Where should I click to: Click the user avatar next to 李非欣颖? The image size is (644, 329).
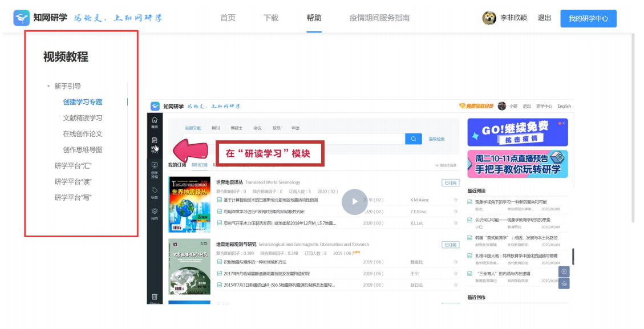coord(489,18)
